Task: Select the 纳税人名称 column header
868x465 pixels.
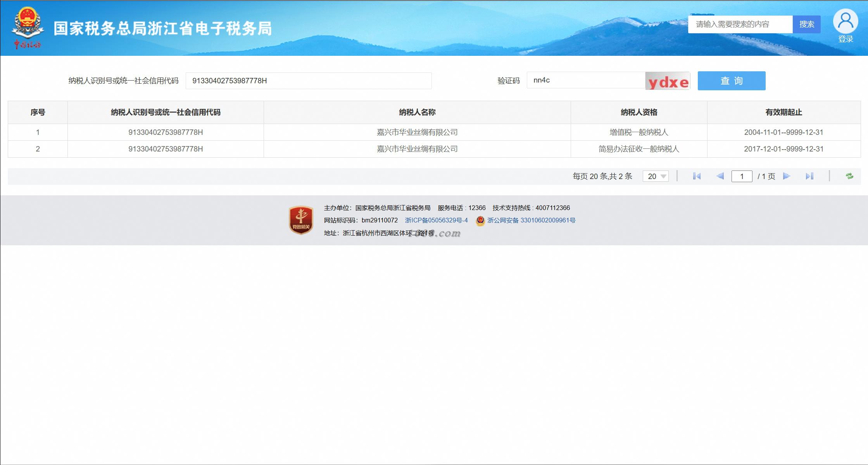Action: click(x=417, y=112)
